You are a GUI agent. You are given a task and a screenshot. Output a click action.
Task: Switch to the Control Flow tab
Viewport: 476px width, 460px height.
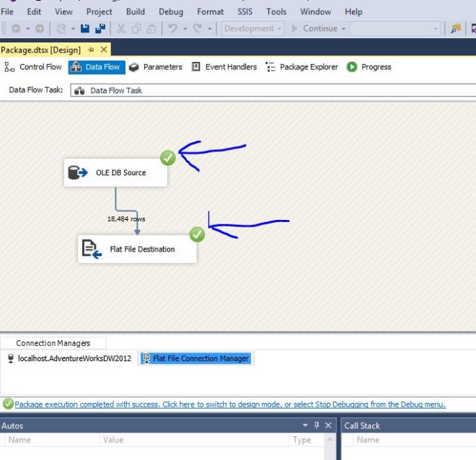[33, 67]
